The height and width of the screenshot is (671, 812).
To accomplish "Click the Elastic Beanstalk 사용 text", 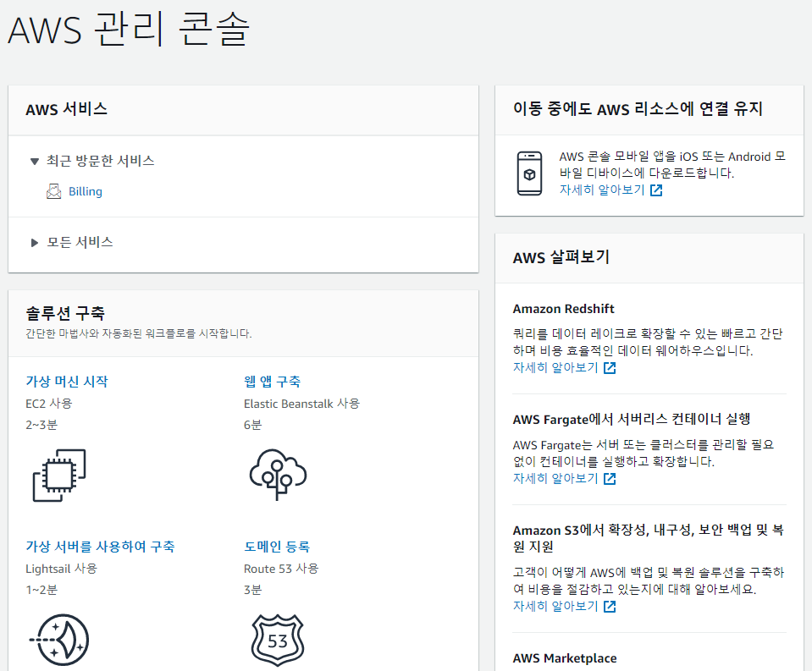I will click(301, 404).
